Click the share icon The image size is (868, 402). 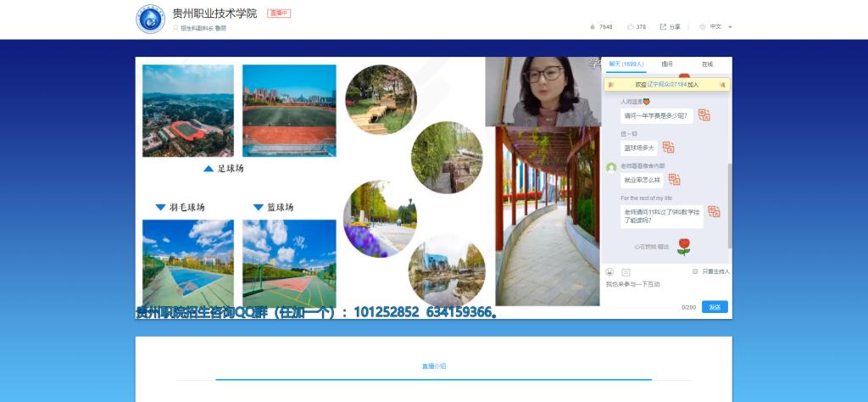pyautogui.click(x=663, y=27)
